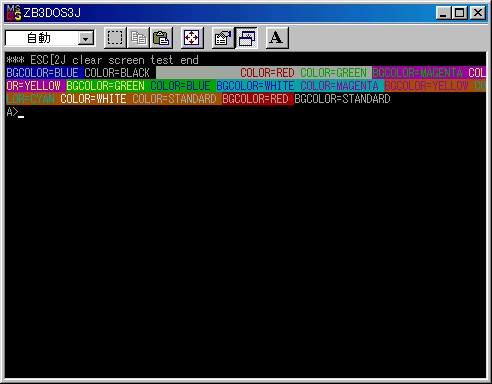The width and height of the screenshot is (492, 384).
Task: Click the COLOR=WHITE text on orange
Action: pyautogui.click(x=93, y=99)
